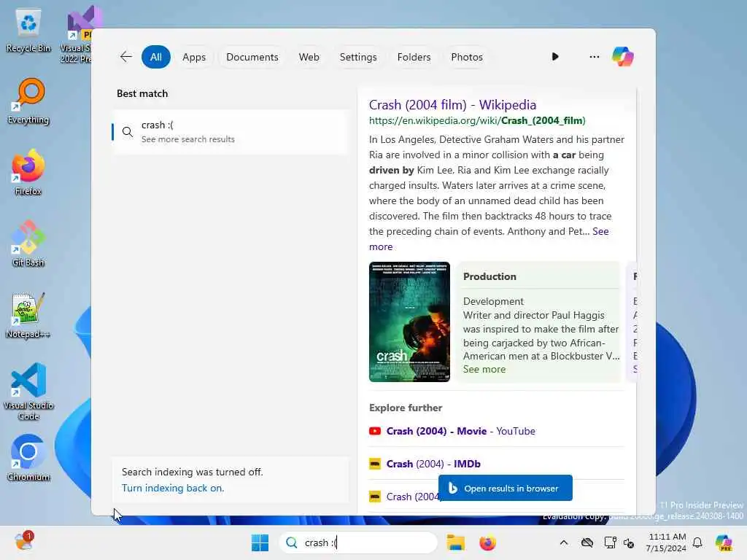The height and width of the screenshot is (560, 747).
Task: Switch to the Folders filter tab
Action: 414,57
